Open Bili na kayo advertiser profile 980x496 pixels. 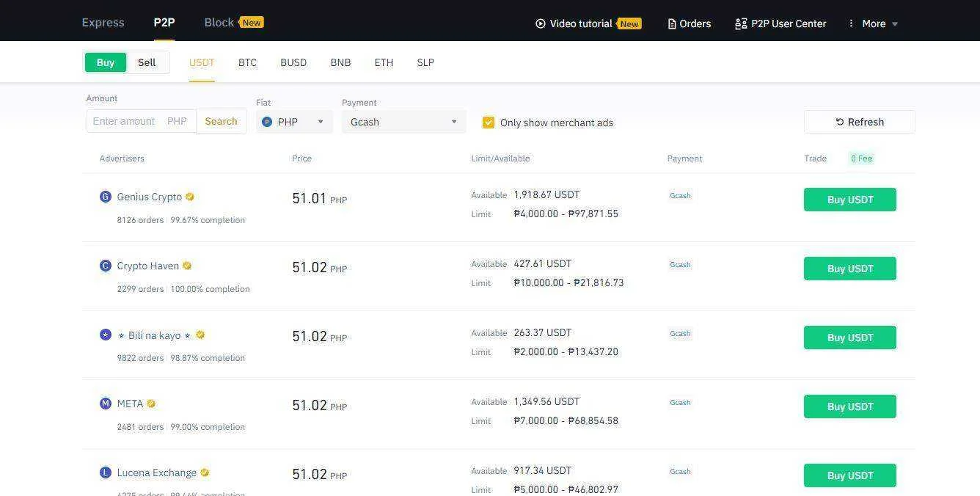coord(155,335)
